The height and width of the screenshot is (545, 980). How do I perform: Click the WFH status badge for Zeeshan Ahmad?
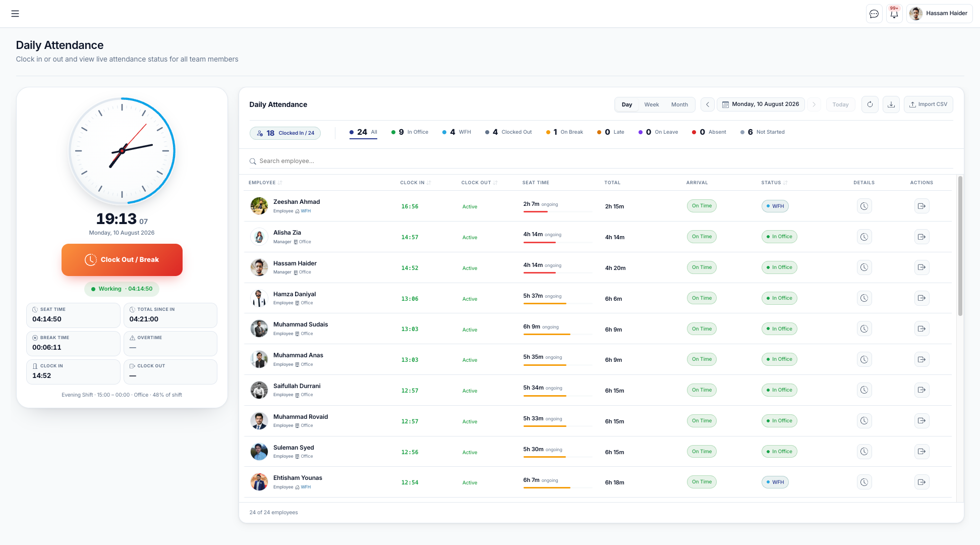tap(775, 206)
